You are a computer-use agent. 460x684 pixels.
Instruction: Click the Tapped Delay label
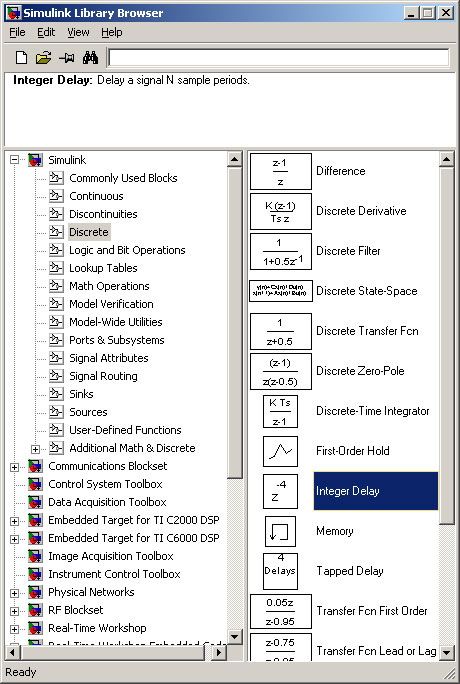(x=350, y=571)
